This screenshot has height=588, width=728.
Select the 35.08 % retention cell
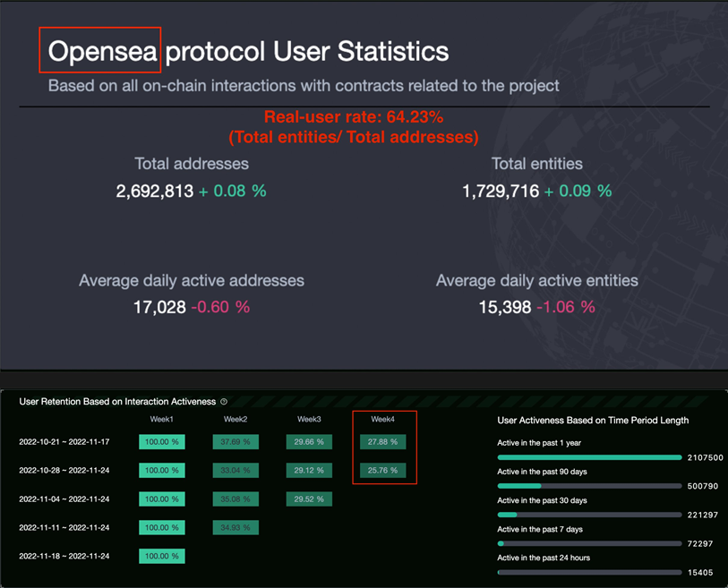click(236, 499)
